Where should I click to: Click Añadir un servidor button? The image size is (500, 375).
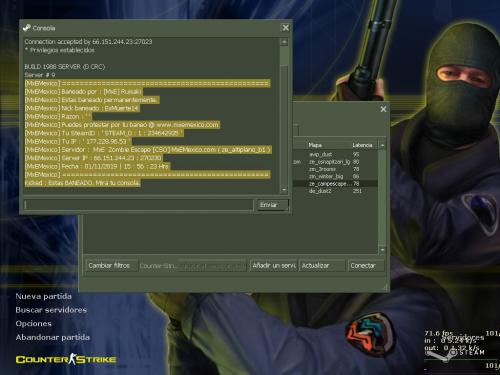coord(273,266)
